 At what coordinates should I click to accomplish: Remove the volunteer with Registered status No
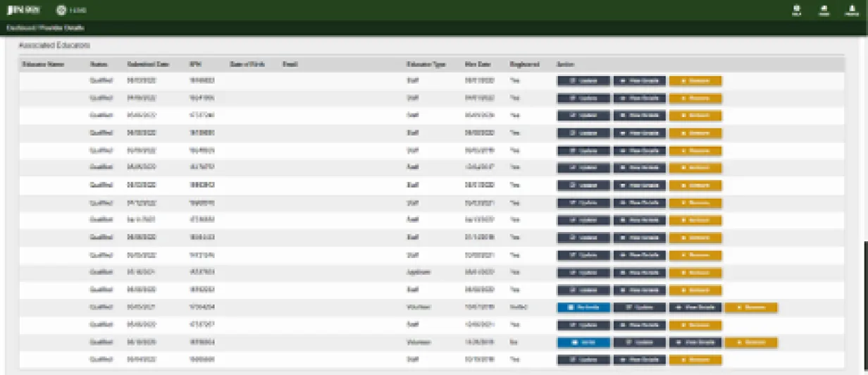tap(750, 342)
